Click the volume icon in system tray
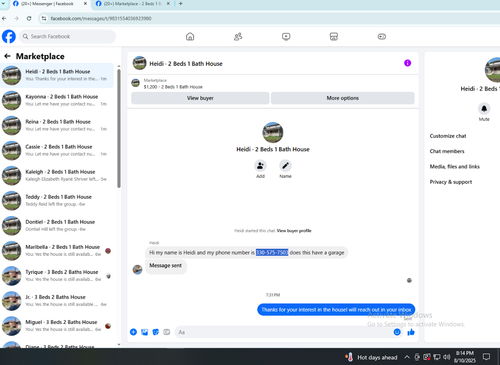This screenshot has width=500, height=365. [x=447, y=357]
